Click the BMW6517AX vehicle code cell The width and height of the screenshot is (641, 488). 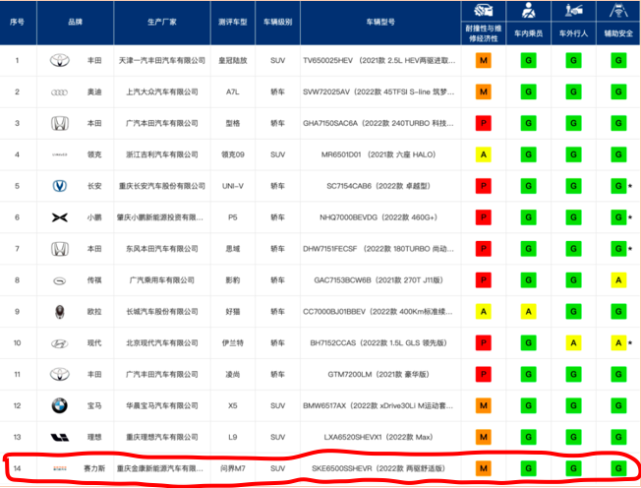click(x=379, y=406)
